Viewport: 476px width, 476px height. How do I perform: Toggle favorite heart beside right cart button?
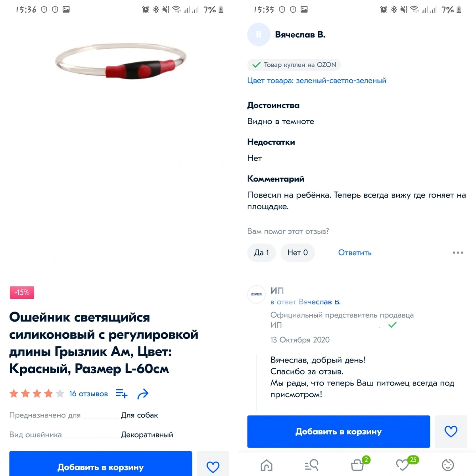(x=451, y=432)
